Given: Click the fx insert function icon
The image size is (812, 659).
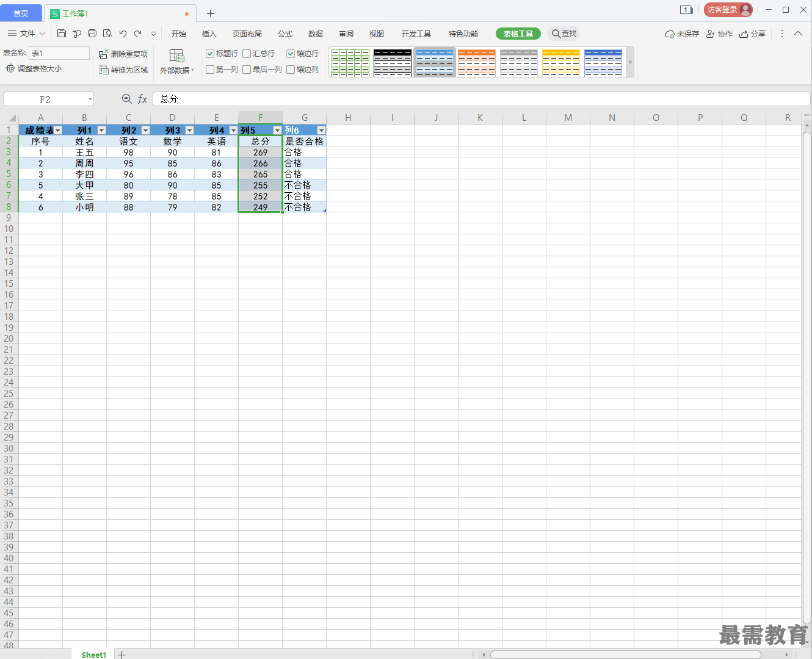Looking at the screenshot, I should click(142, 99).
